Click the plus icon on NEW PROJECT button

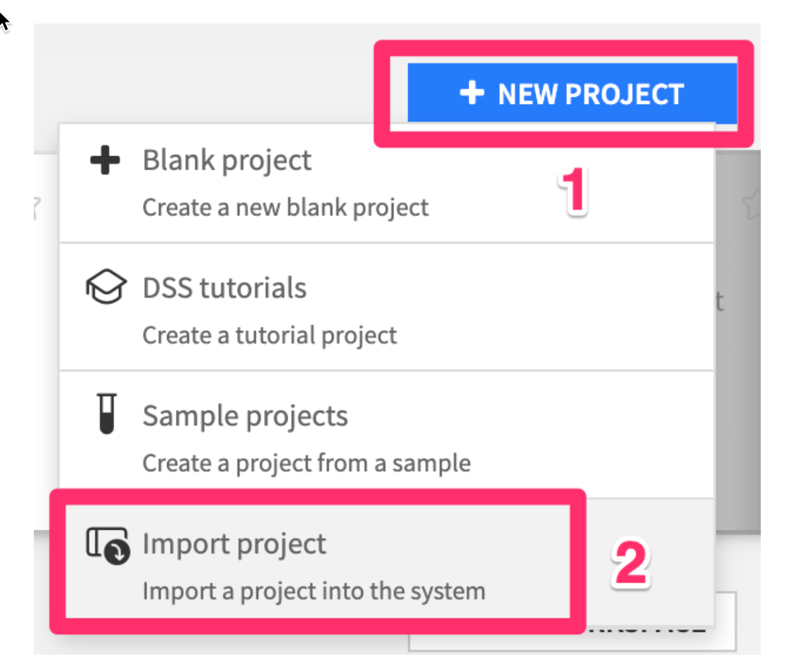pos(472,93)
